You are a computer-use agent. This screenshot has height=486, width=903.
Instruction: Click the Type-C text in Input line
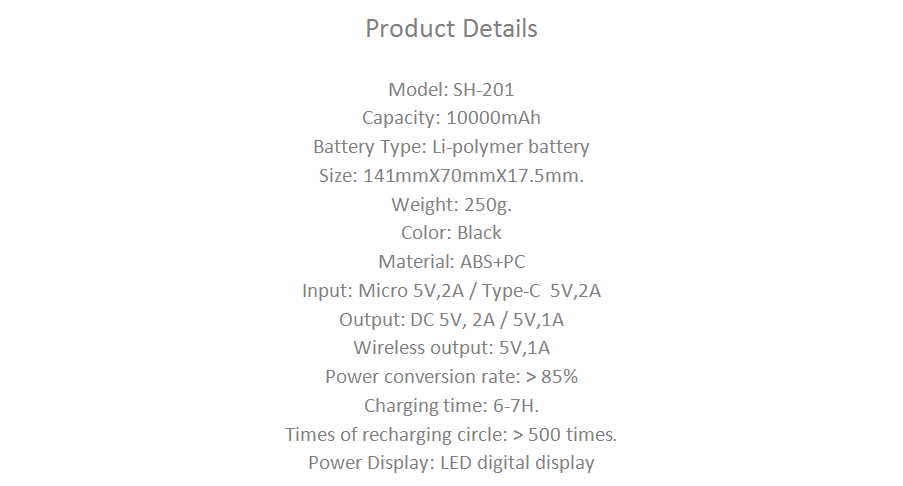[511, 291]
